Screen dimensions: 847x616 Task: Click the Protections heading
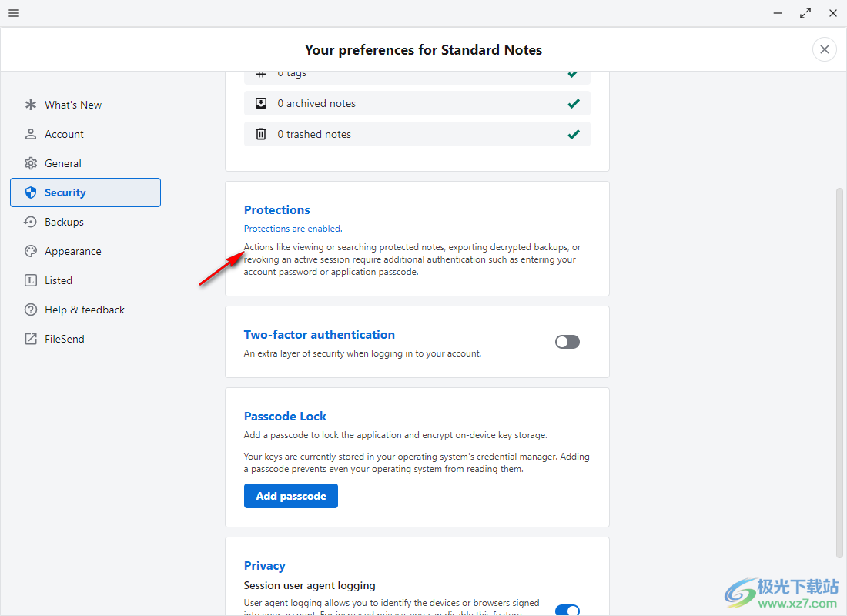pos(277,209)
